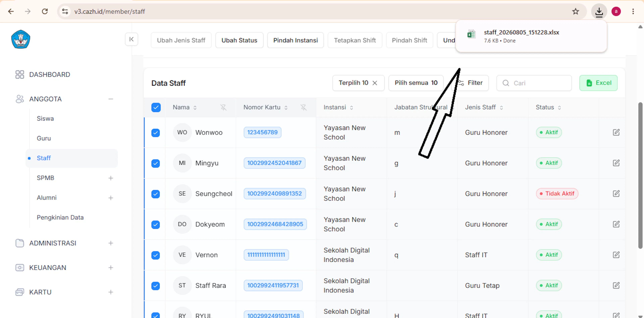Uncheck Wonwoo's row checkbox

[x=155, y=133]
